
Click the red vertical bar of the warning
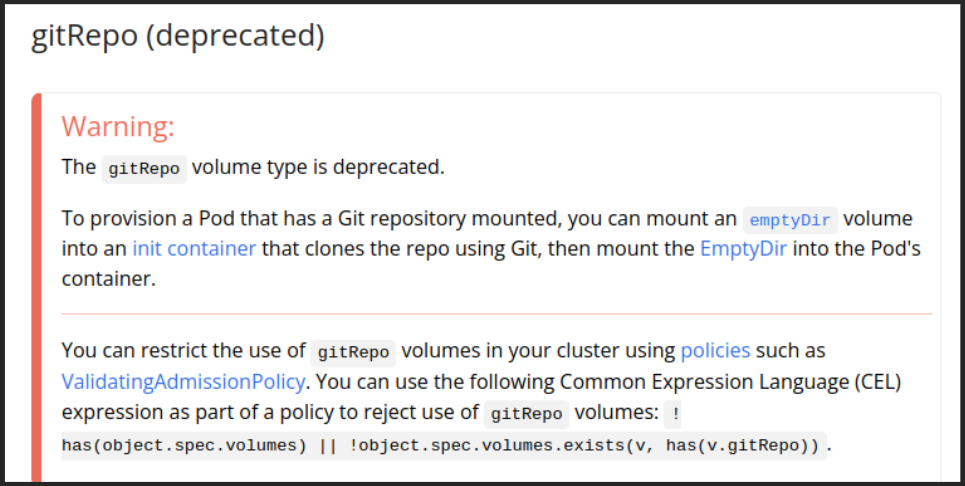point(36,288)
